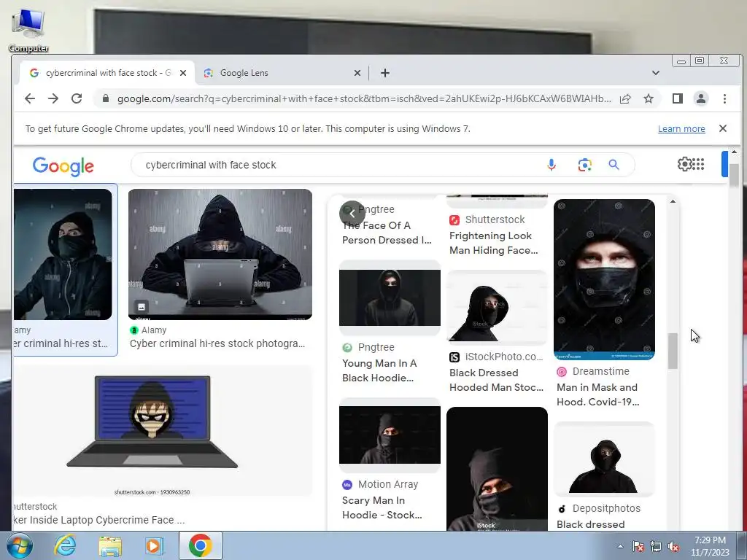Open the Computer desktop icon
This screenshot has width=747, height=560.
click(28, 29)
